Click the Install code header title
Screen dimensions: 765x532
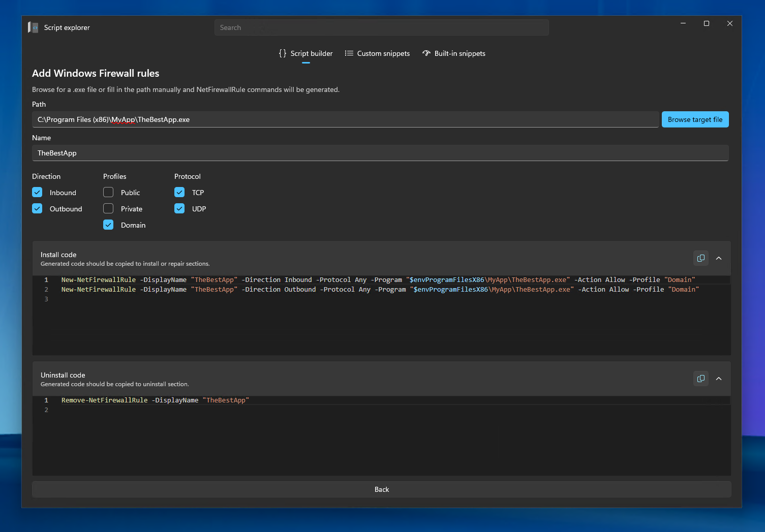[58, 255]
